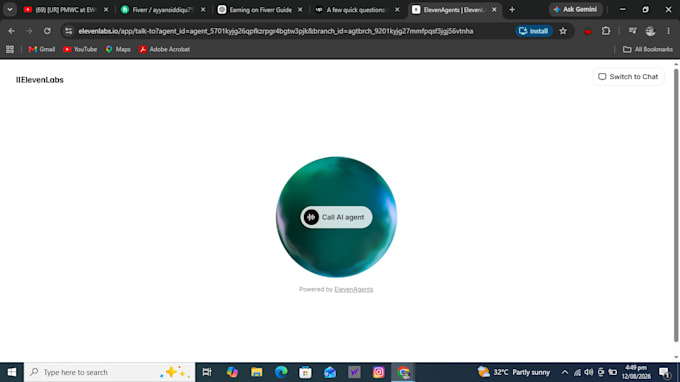
Task: Open Chrome three-dot menu
Action: pyautogui.click(x=668, y=31)
